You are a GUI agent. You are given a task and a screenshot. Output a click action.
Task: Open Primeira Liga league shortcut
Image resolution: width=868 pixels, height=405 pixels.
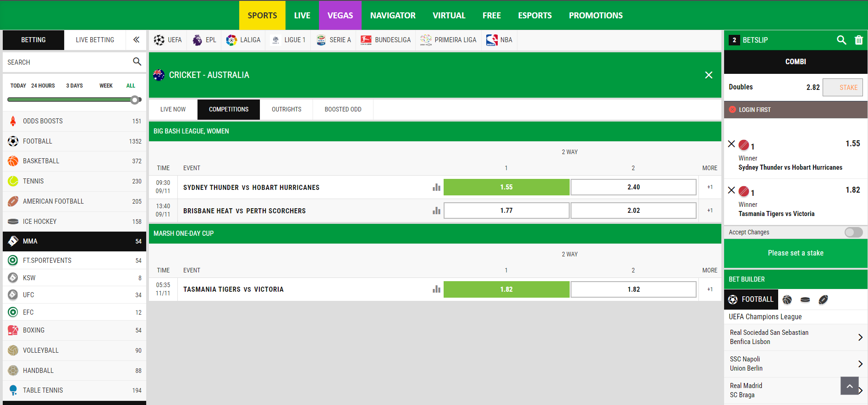[x=449, y=40]
